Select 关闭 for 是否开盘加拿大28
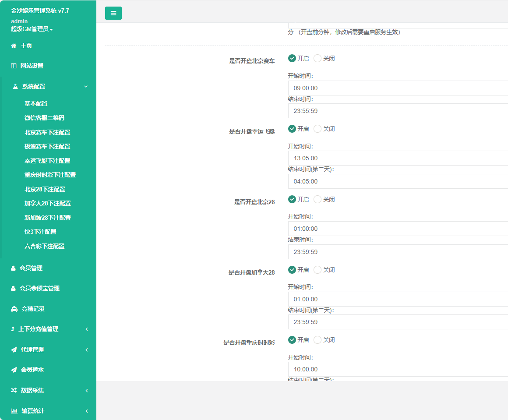 tap(317, 270)
